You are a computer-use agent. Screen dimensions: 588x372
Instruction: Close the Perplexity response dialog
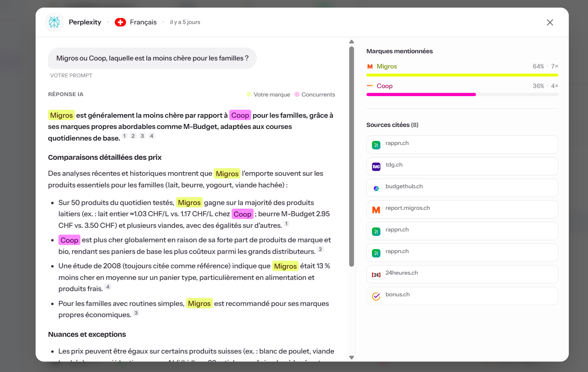550,22
